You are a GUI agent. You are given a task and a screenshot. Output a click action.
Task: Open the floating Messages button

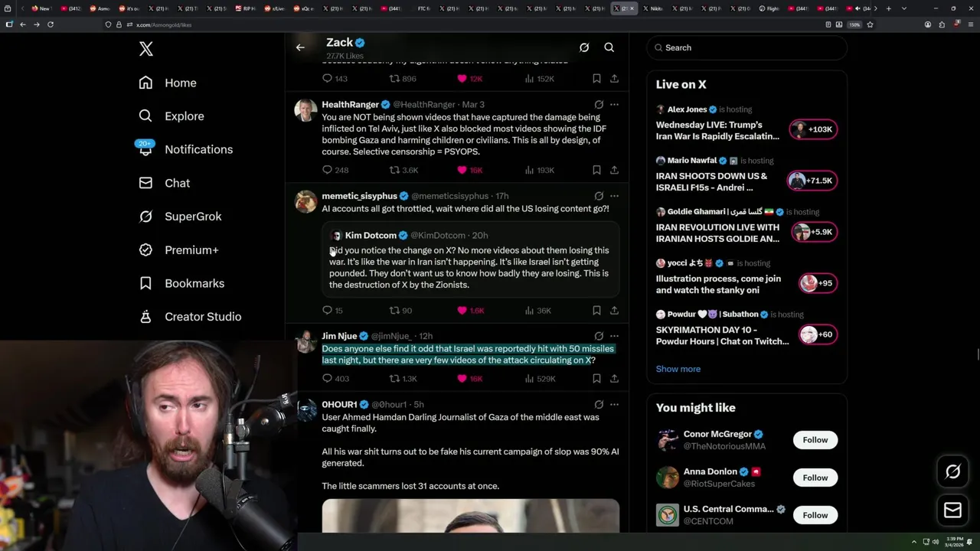(x=952, y=510)
